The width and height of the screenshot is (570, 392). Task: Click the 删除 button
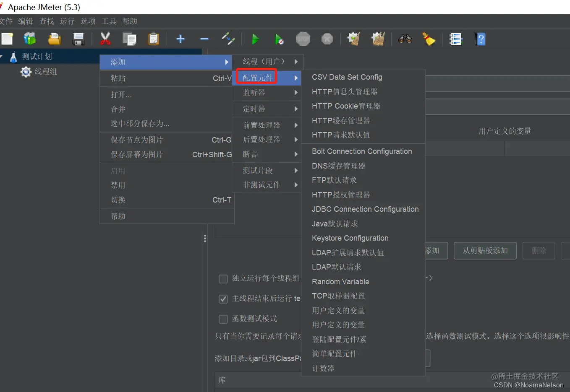(x=539, y=250)
